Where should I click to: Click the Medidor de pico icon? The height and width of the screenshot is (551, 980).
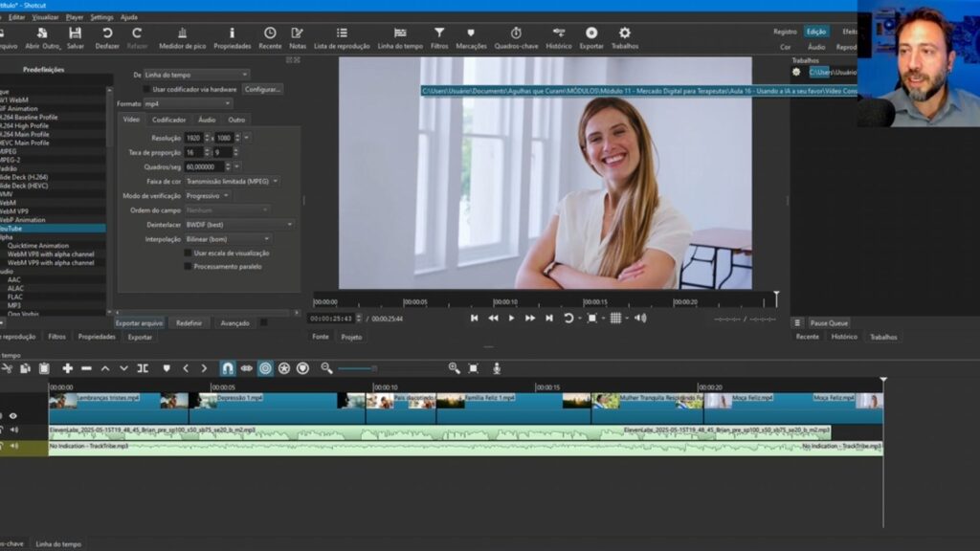(182, 33)
